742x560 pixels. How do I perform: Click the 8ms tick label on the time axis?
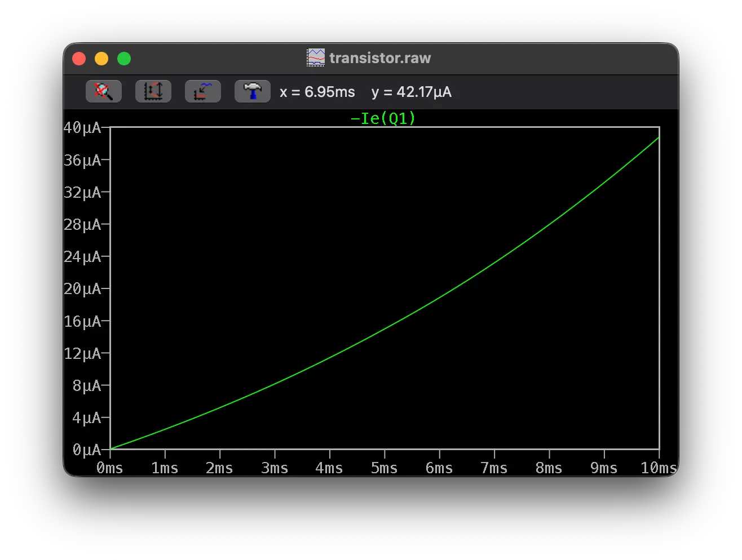click(549, 468)
